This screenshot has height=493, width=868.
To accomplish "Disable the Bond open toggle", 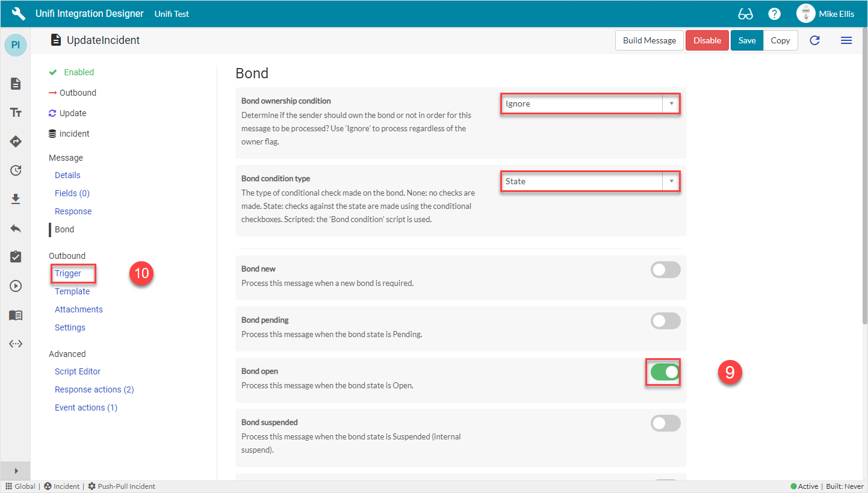I will click(x=663, y=372).
